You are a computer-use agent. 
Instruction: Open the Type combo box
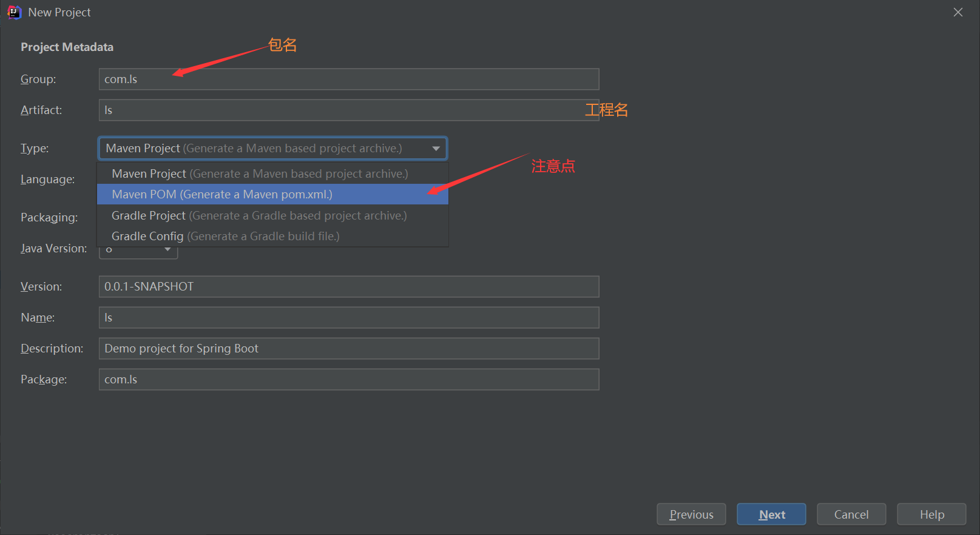point(272,149)
